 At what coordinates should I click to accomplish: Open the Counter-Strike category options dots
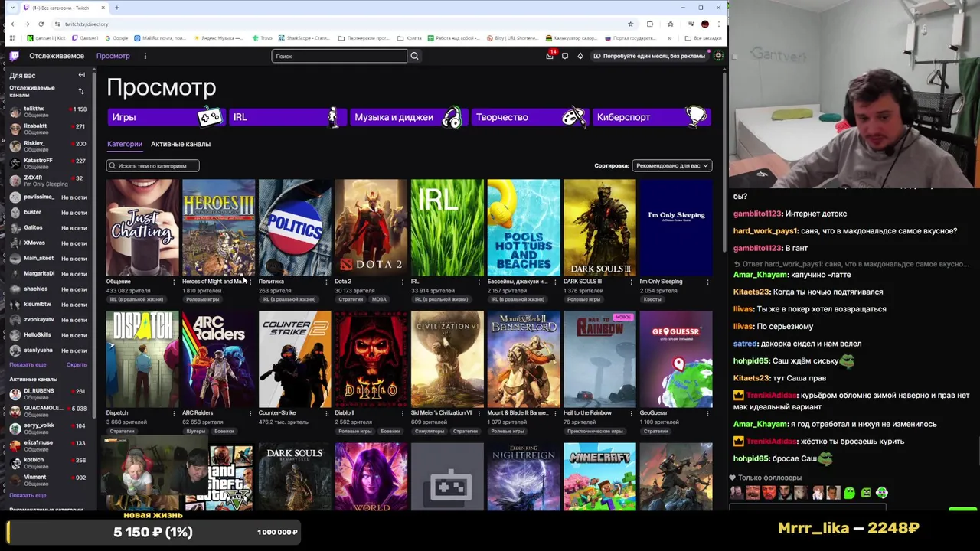(326, 413)
